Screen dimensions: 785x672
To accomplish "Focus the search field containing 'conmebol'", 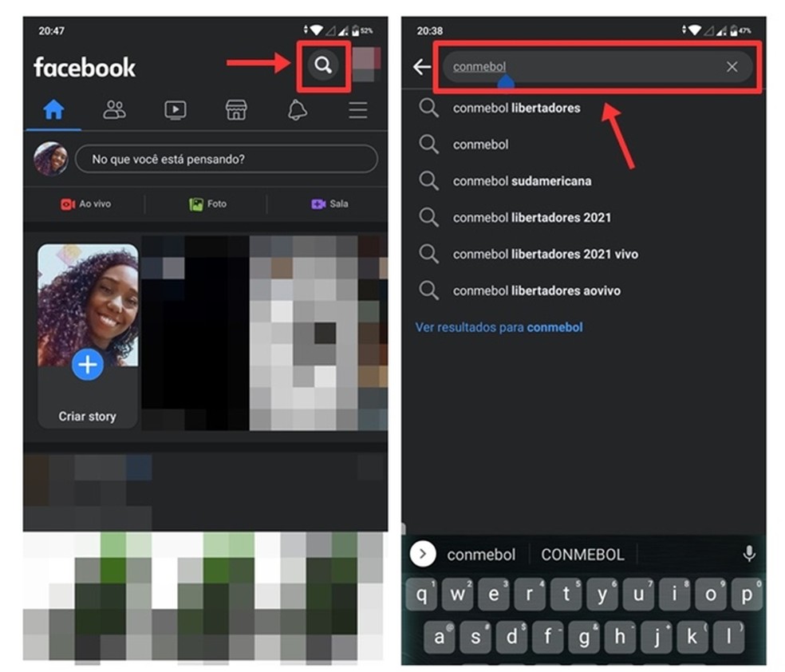I will [598, 66].
